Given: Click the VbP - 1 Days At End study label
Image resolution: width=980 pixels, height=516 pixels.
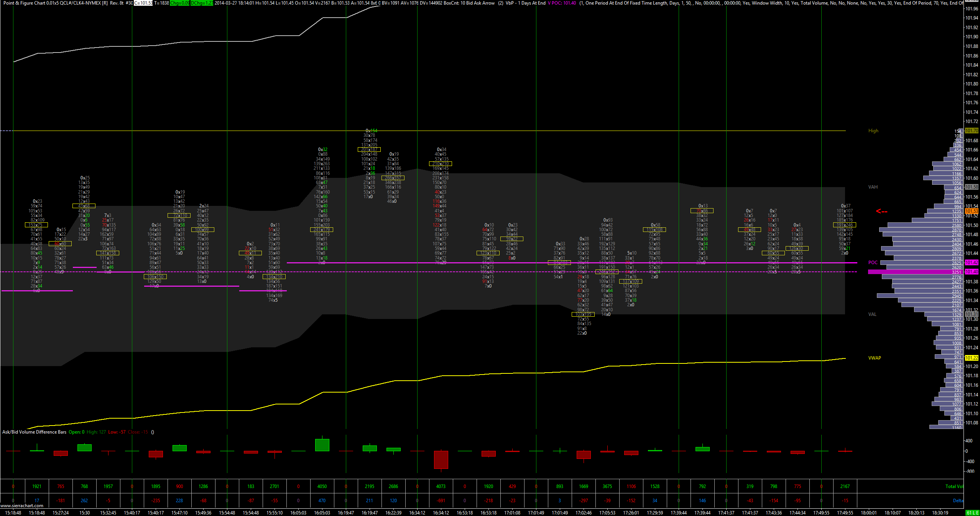Looking at the screenshot, I should 525,3.
